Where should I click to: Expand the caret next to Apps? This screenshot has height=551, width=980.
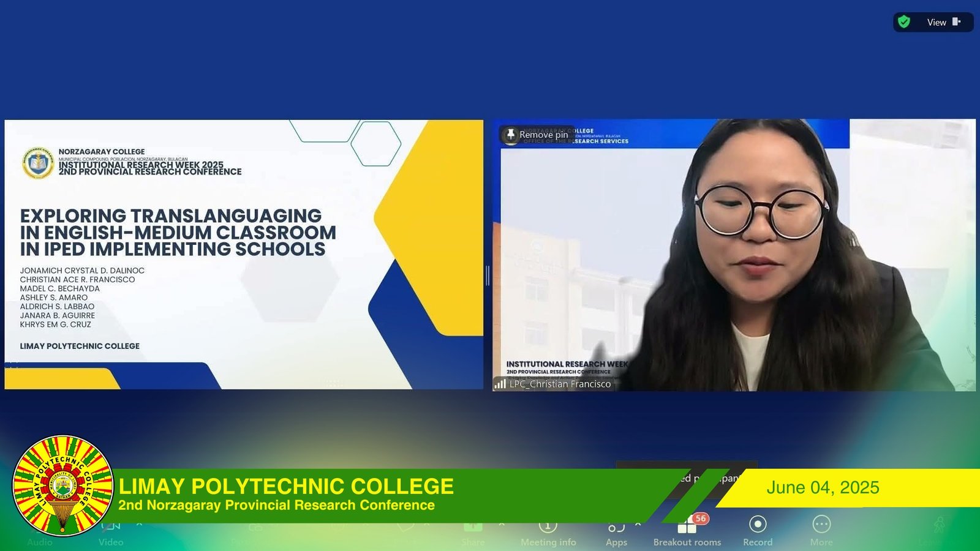[638, 524]
